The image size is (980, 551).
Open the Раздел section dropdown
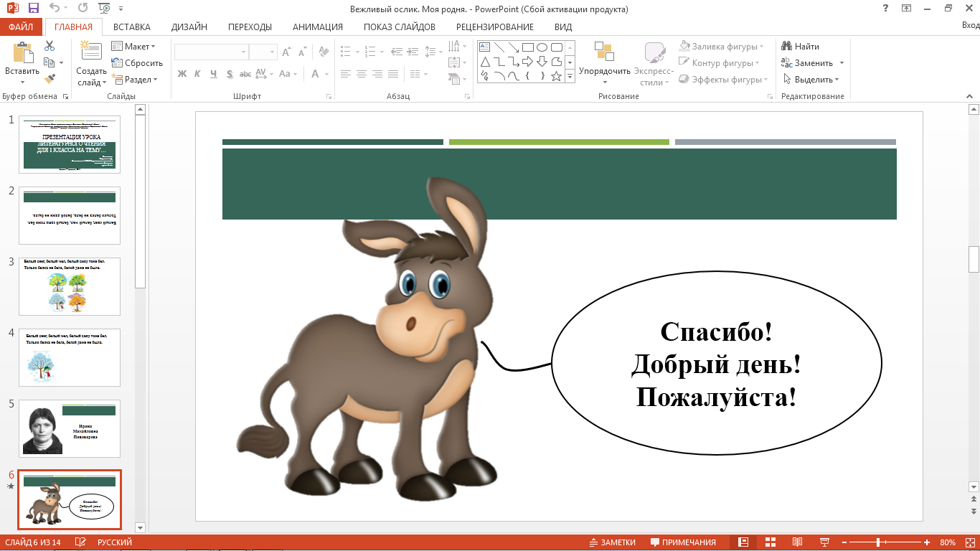pos(134,80)
